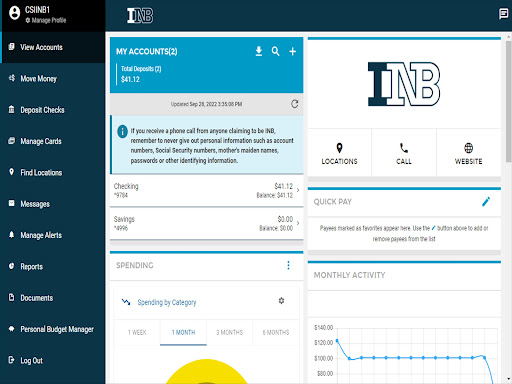This screenshot has height=384, width=512.
Task: Open the Checking account *9784 row
Action: coord(207,190)
